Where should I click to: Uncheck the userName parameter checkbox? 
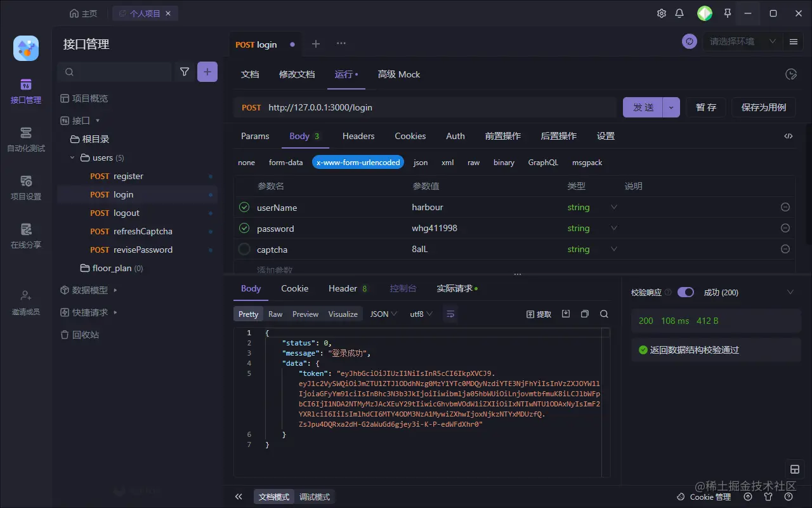pos(244,207)
